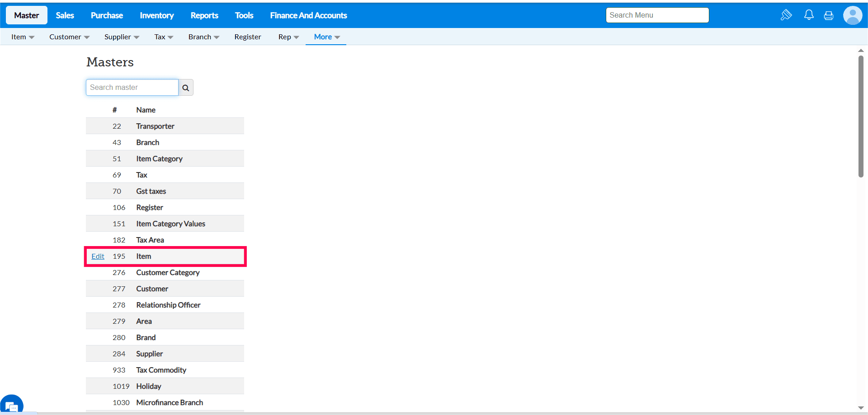The height and width of the screenshot is (415, 868).
Task: Open the chat support bubble
Action: tap(12, 405)
